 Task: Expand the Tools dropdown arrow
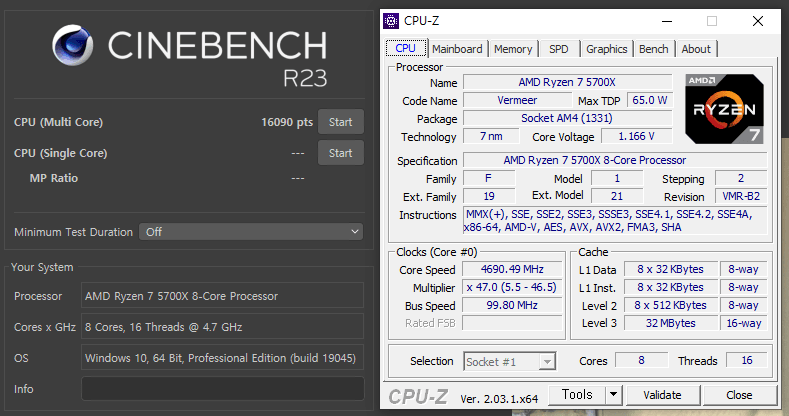pos(613,394)
